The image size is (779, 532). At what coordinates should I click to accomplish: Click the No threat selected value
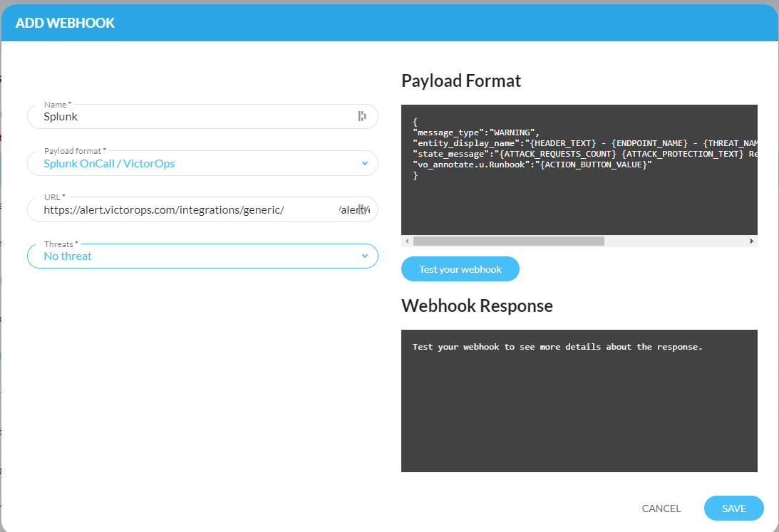point(68,256)
